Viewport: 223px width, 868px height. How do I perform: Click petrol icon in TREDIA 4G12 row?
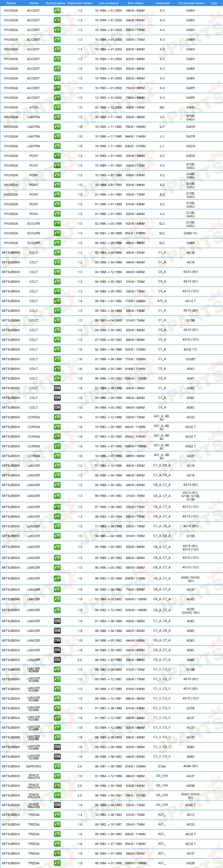pyautogui.click(x=57, y=815)
